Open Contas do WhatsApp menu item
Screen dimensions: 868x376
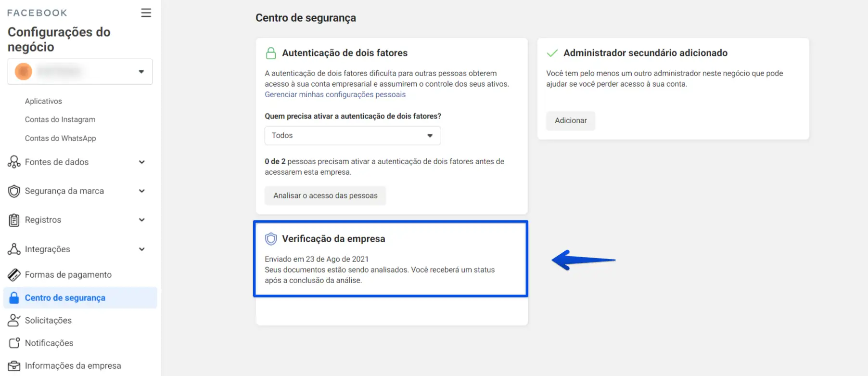tap(61, 138)
